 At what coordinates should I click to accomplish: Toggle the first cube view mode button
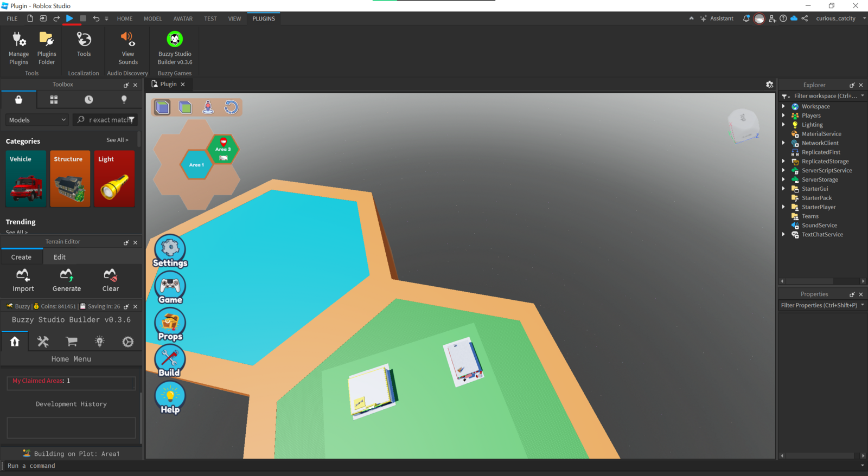click(x=162, y=107)
